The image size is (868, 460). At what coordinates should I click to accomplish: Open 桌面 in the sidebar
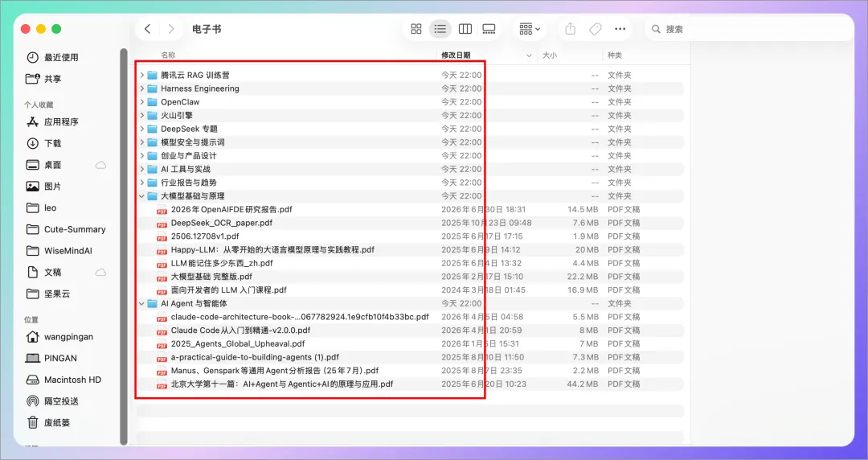pyautogui.click(x=52, y=165)
